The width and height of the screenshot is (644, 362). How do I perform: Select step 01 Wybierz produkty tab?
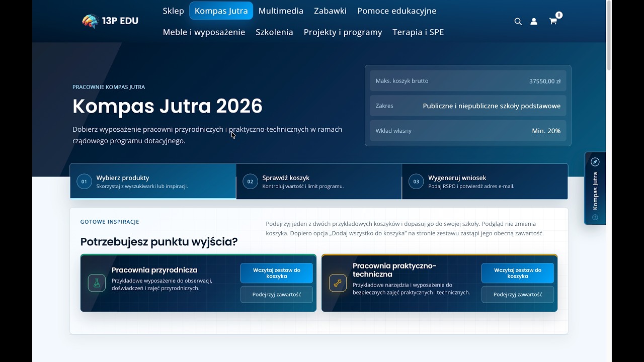[x=153, y=182]
